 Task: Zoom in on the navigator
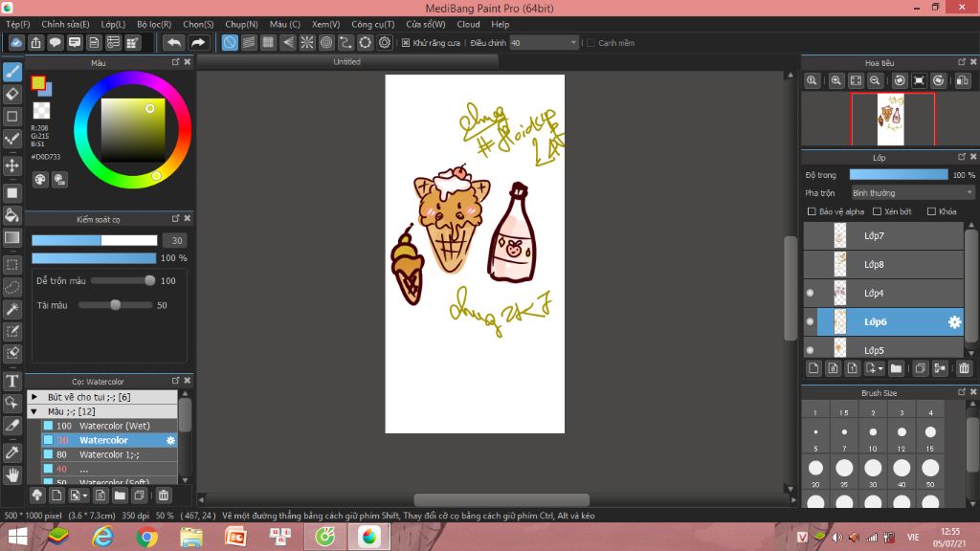pyautogui.click(x=835, y=80)
